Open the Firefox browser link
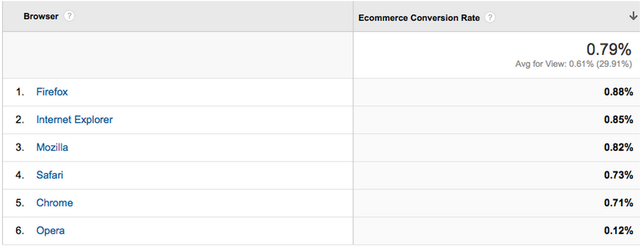 pos(52,92)
